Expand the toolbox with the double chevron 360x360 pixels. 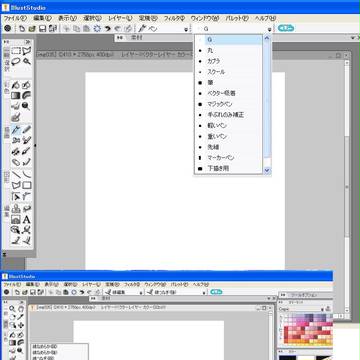point(28,42)
